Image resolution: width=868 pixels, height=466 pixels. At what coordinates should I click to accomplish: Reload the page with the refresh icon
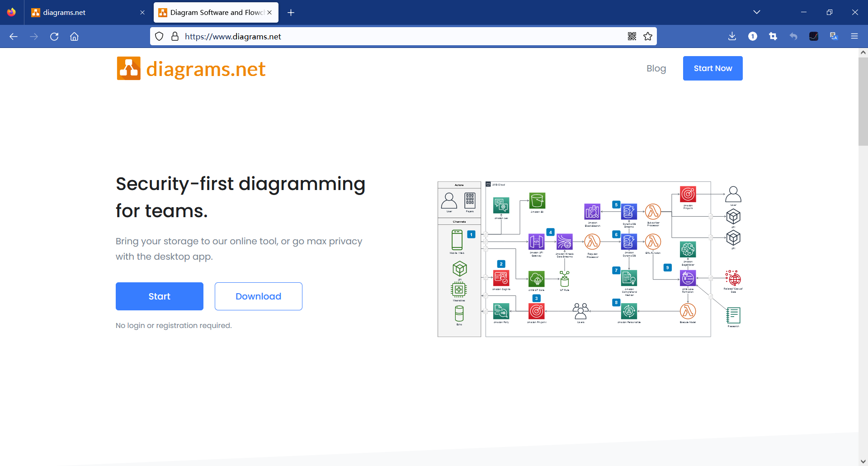click(x=54, y=37)
